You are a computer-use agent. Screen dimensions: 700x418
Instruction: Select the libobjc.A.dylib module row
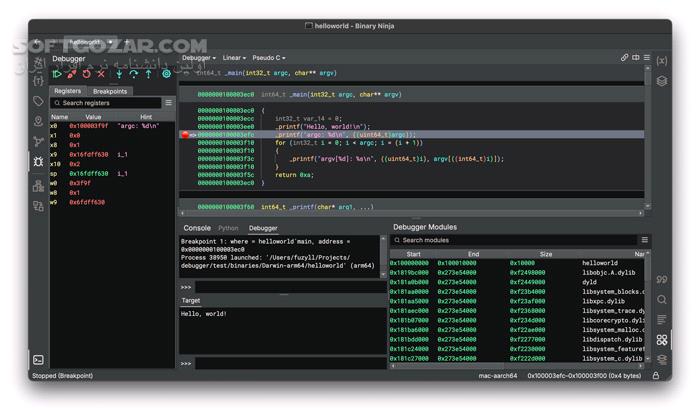[x=517, y=272]
